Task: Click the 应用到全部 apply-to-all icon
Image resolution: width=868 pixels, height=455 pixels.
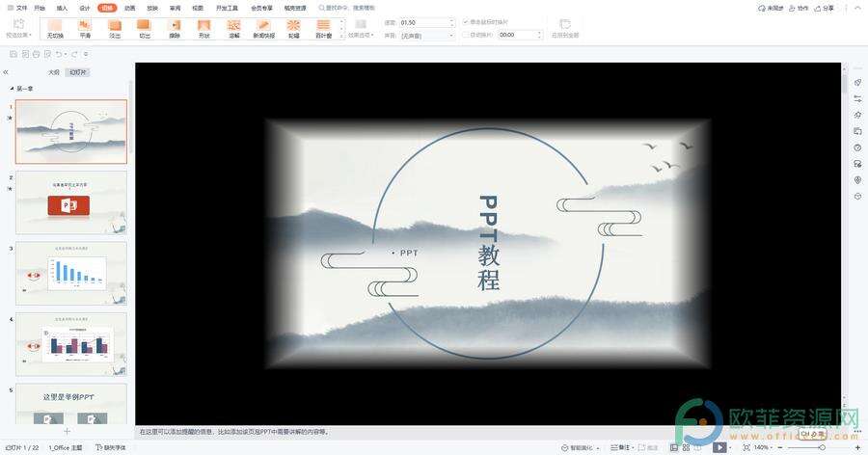Action: 564,24
